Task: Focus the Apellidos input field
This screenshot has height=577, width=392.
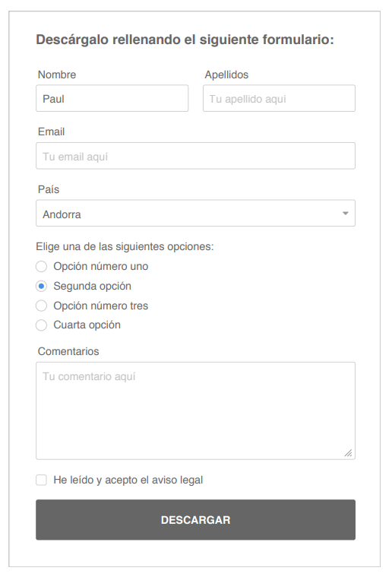Action: pos(279,98)
